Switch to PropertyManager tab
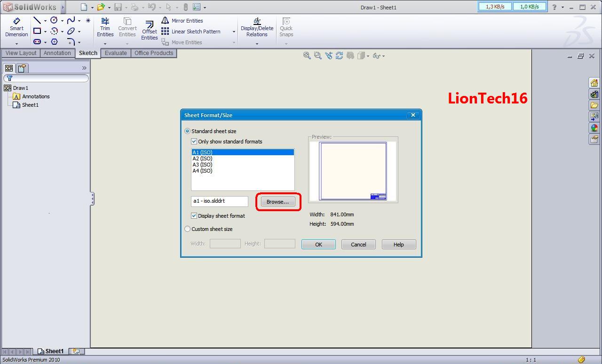This screenshot has height=364, width=602. coord(22,68)
